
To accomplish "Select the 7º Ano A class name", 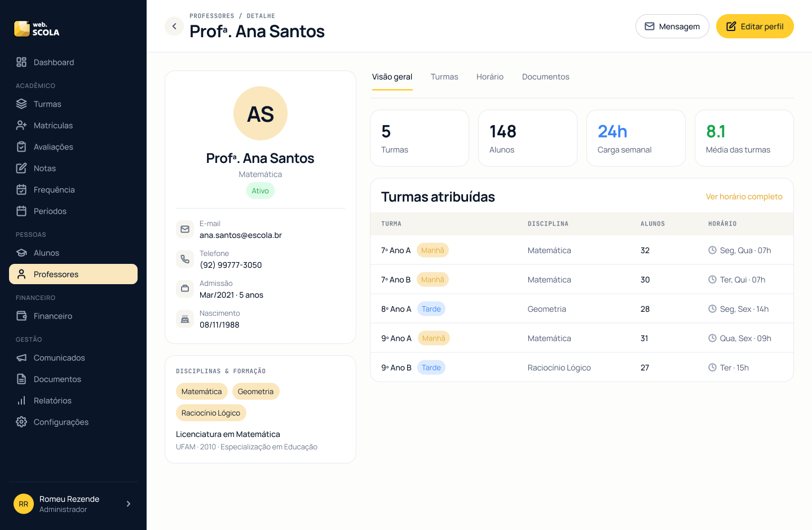I will (x=396, y=250).
